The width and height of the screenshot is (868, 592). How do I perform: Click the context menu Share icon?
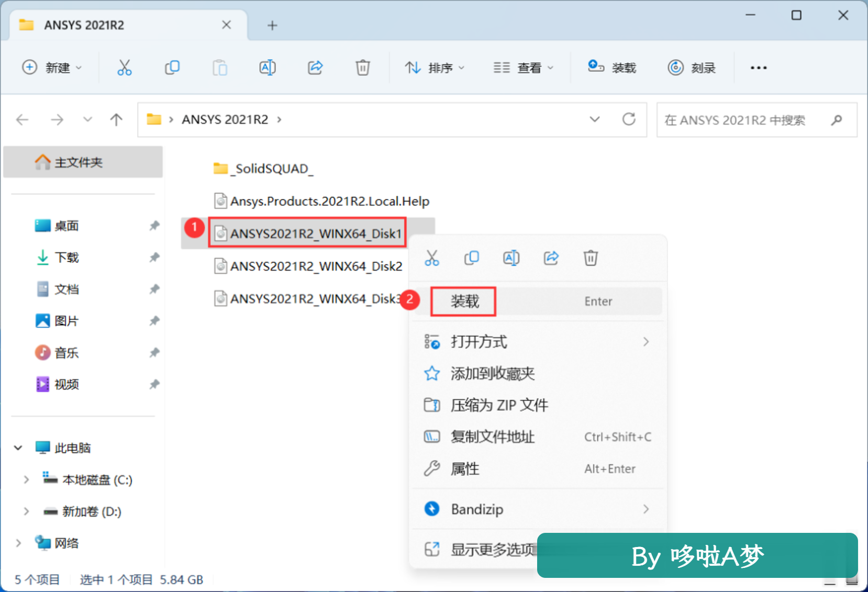tap(551, 258)
